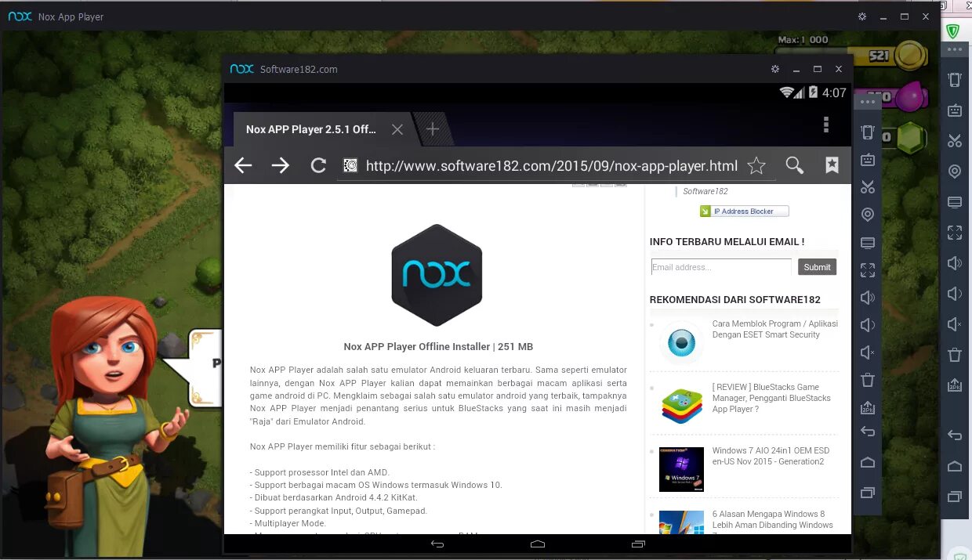Take screenshot with scissors in Software182.com sidebar

(x=868, y=186)
